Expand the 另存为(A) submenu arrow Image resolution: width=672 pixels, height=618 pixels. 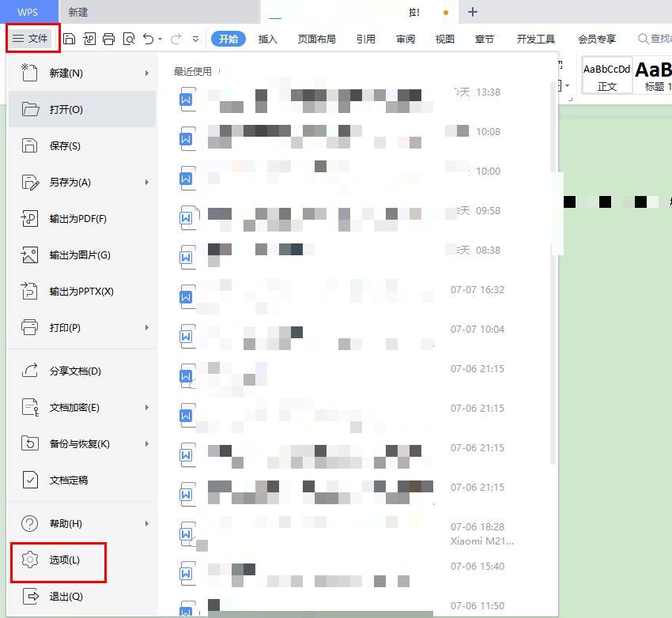coord(147,183)
